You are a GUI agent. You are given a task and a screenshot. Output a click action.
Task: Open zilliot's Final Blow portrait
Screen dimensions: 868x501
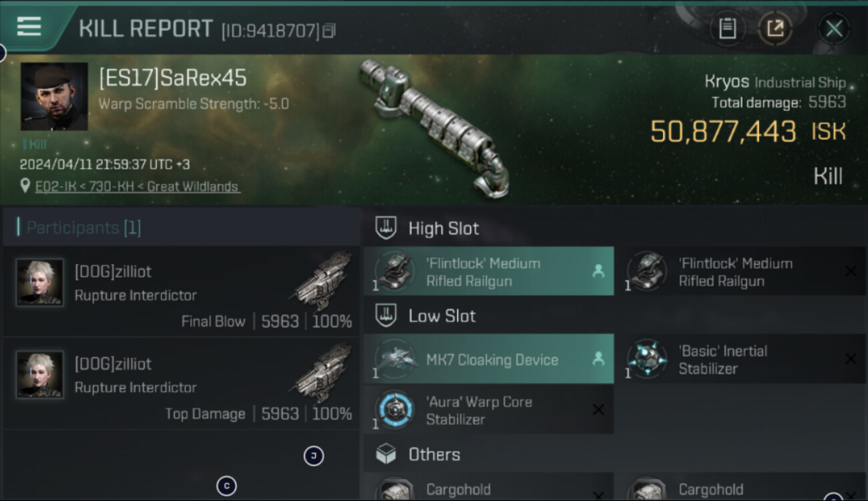tap(40, 282)
